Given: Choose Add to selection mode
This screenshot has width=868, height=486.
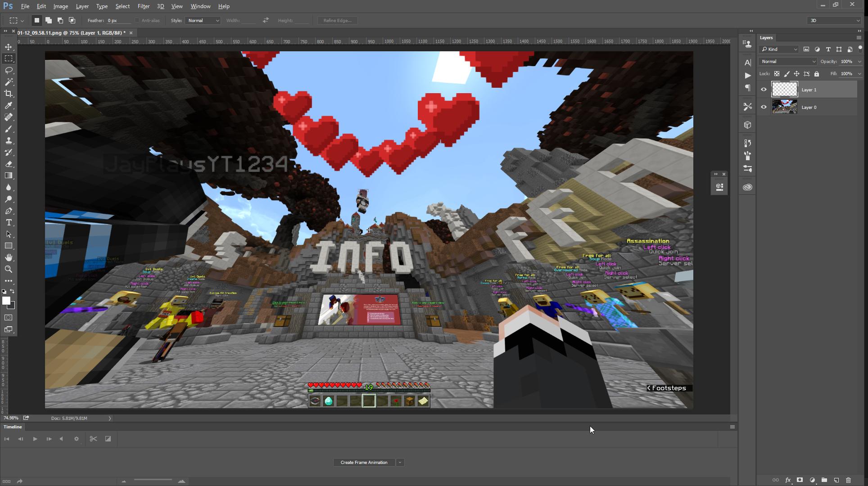Looking at the screenshot, I should click(49, 20).
